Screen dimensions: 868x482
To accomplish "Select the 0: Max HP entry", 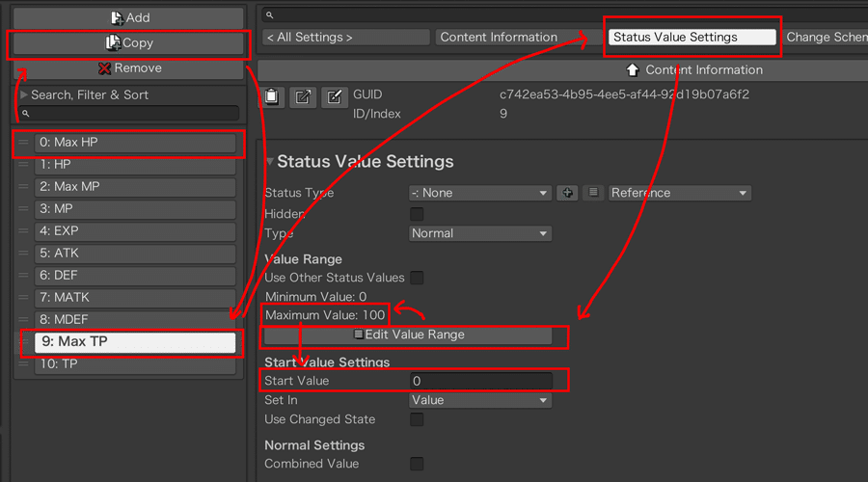I will point(135,143).
